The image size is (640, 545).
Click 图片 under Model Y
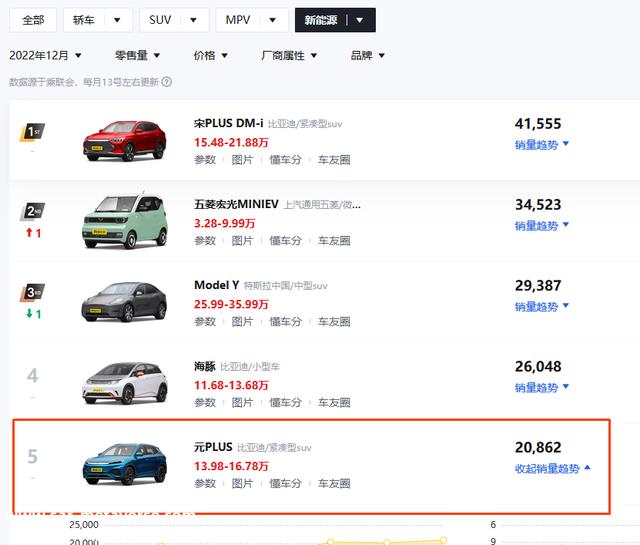click(242, 322)
